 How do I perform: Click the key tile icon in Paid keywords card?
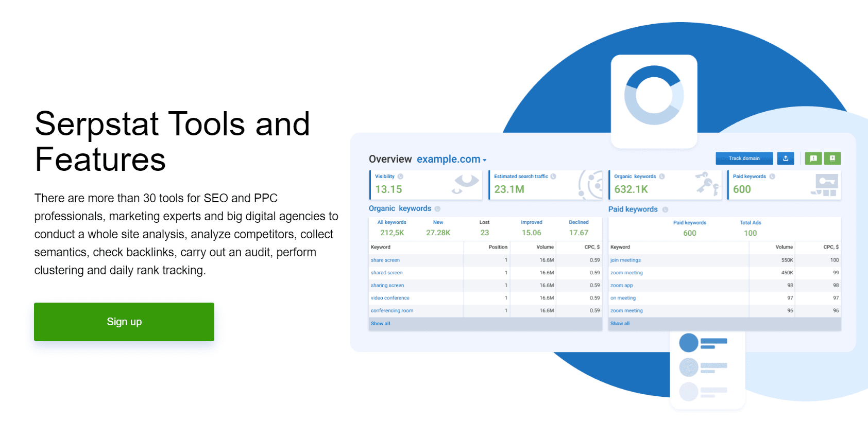[824, 185]
